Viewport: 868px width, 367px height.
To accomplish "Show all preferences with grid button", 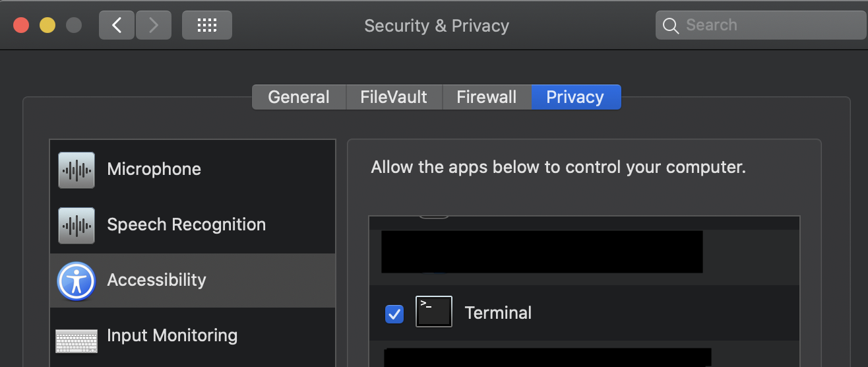I will tap(207, 25).
